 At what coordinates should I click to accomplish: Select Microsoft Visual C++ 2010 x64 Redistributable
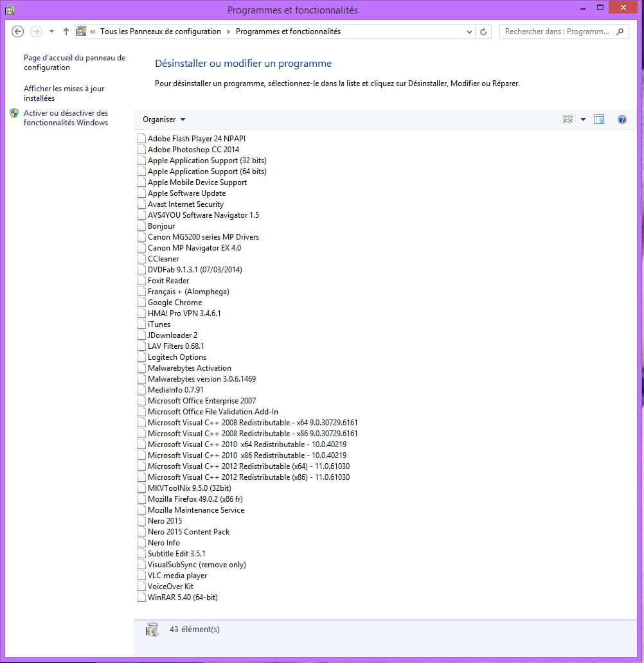(247, 445)
